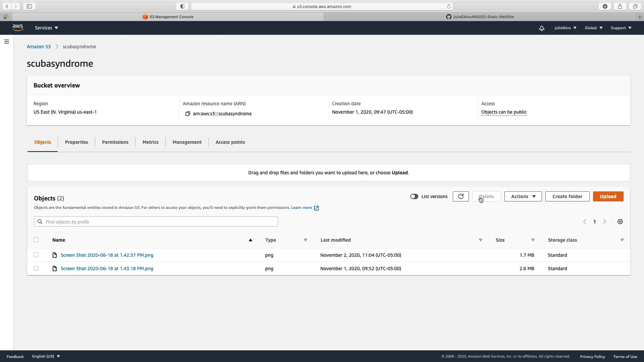Sort by Type column arrow
The image size is (644, 362).
(305, 240)
